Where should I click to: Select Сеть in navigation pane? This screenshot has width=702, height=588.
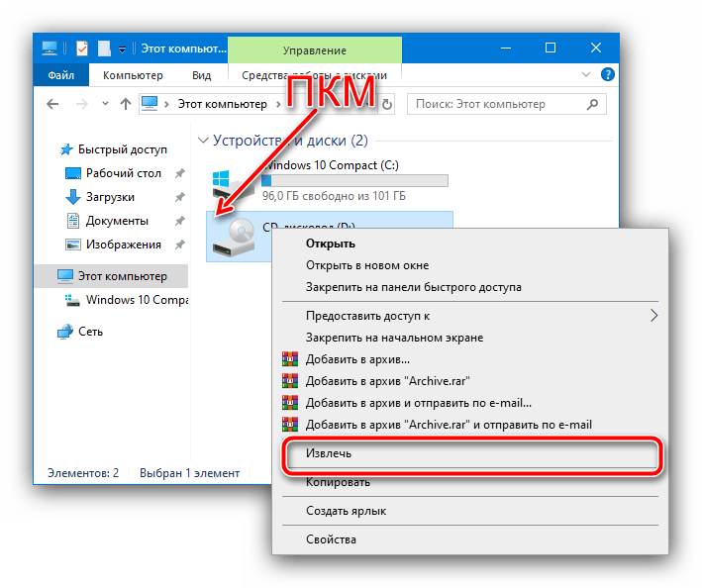(80, 332)
